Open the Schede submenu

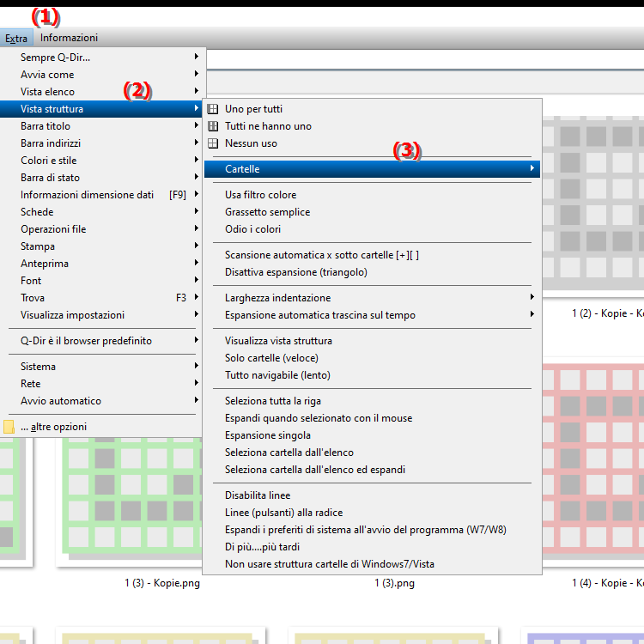coord(100,212)
